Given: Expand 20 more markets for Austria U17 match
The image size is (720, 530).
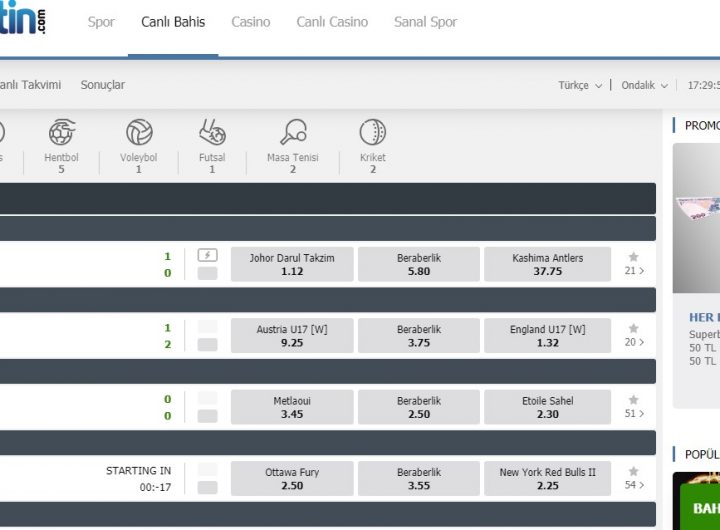Looking at the screenshot, I should (634, 342).
